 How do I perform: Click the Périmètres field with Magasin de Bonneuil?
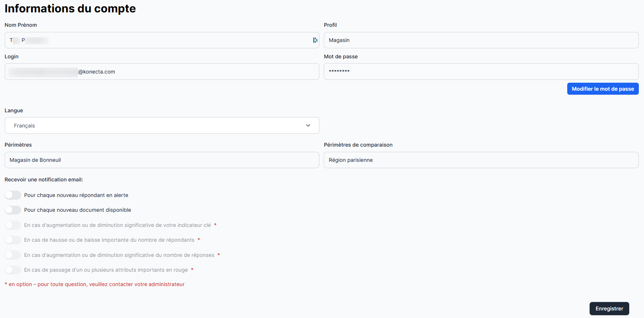tap(161, 160)
